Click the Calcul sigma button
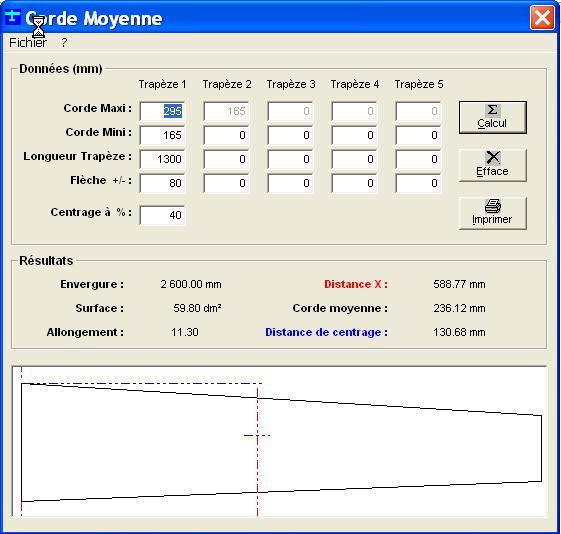The image size is (561, 534). [x=493, y=118]
